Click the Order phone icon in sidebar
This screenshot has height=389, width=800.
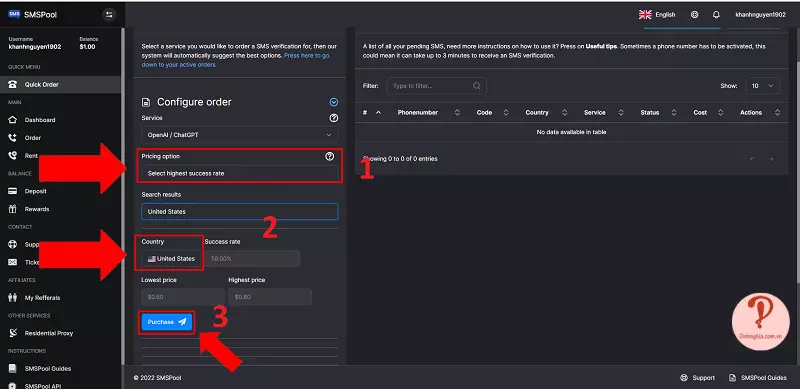[13, 138]
